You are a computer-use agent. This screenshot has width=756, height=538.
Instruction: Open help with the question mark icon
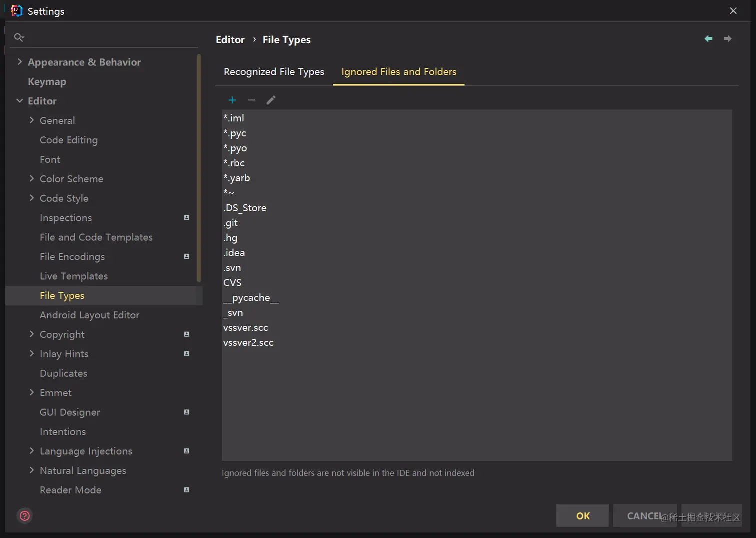[x=25, y=516]
